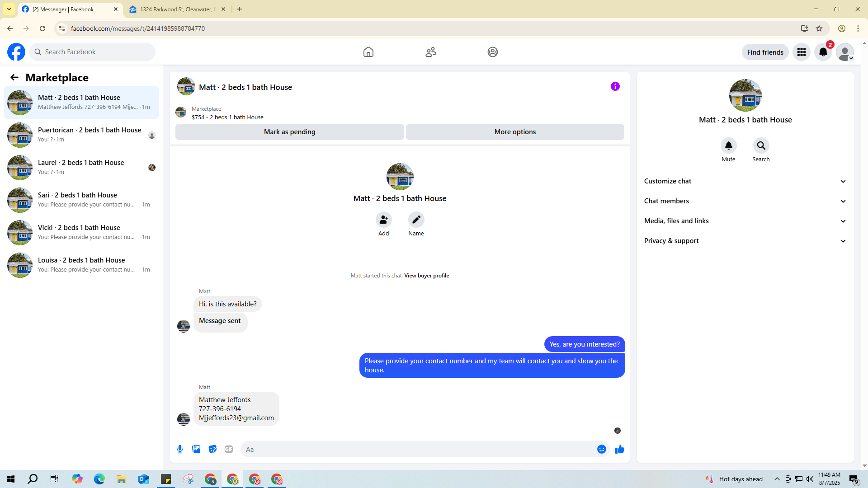Viewport: 868px width, 488px height.
Task: Go to the Home feed icon
Action: point(368,52)
